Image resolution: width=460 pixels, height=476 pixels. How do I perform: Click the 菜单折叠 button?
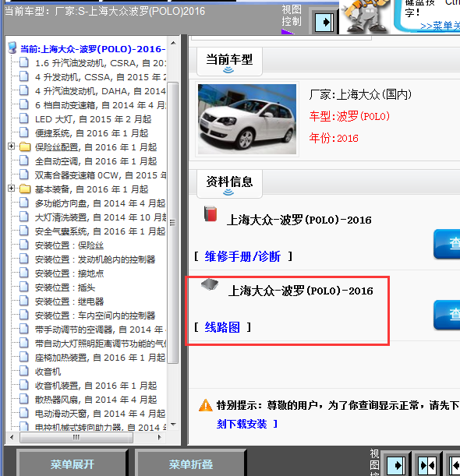point(190,464)
